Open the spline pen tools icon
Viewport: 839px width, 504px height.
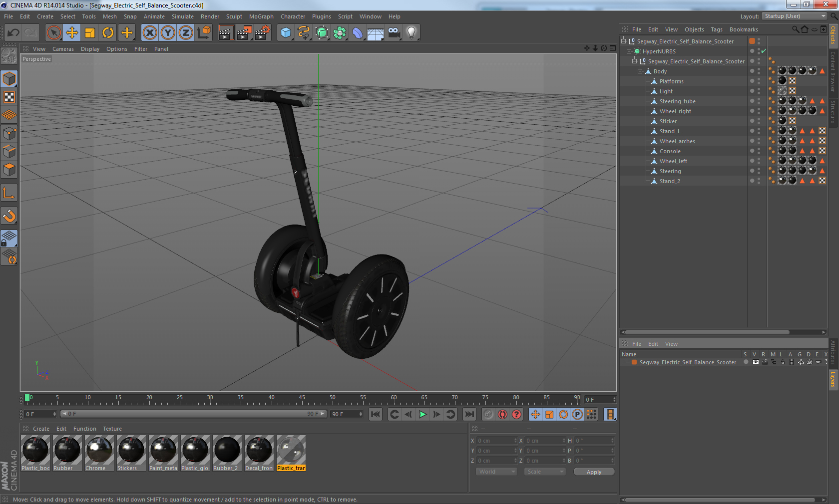pyautogui.click(x=304, y=33)
